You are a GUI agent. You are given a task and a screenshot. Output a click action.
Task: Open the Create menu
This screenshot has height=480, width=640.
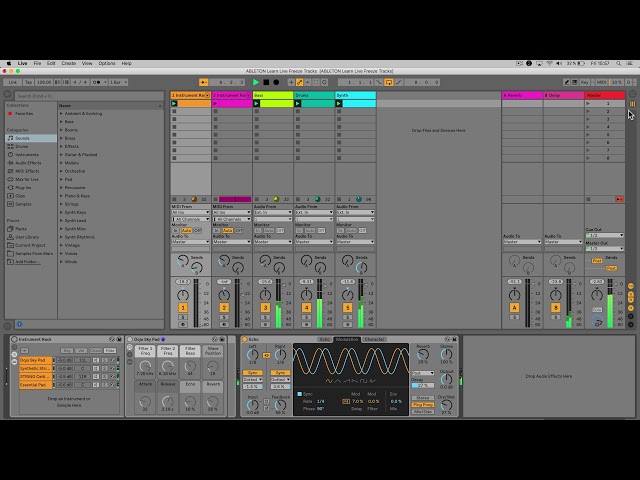pos(69,63)
